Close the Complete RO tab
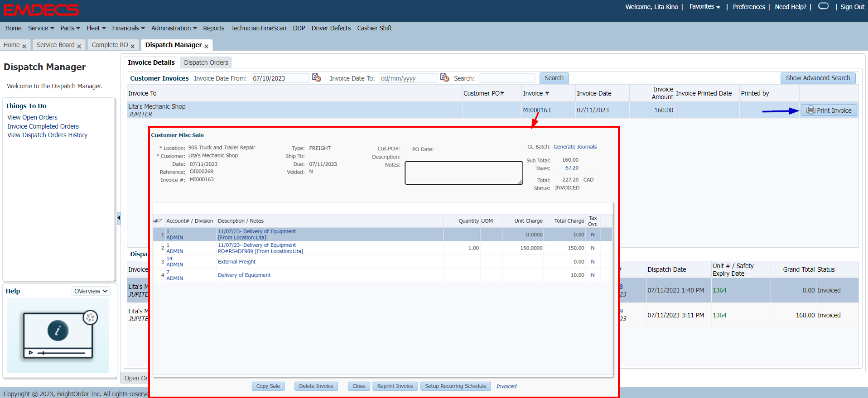This screenshot has height=398, width=868. point(132,46)
